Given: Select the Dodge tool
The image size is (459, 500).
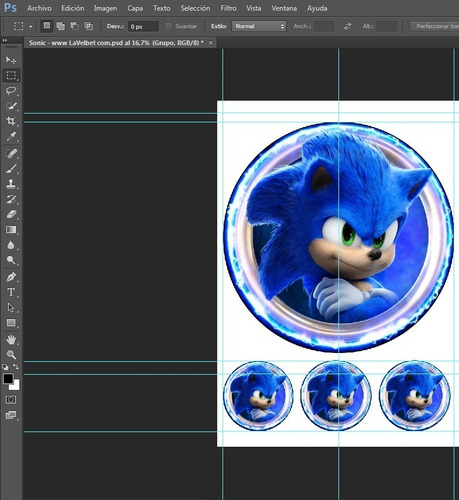Looking at the screenshot, I should (11, 260).
